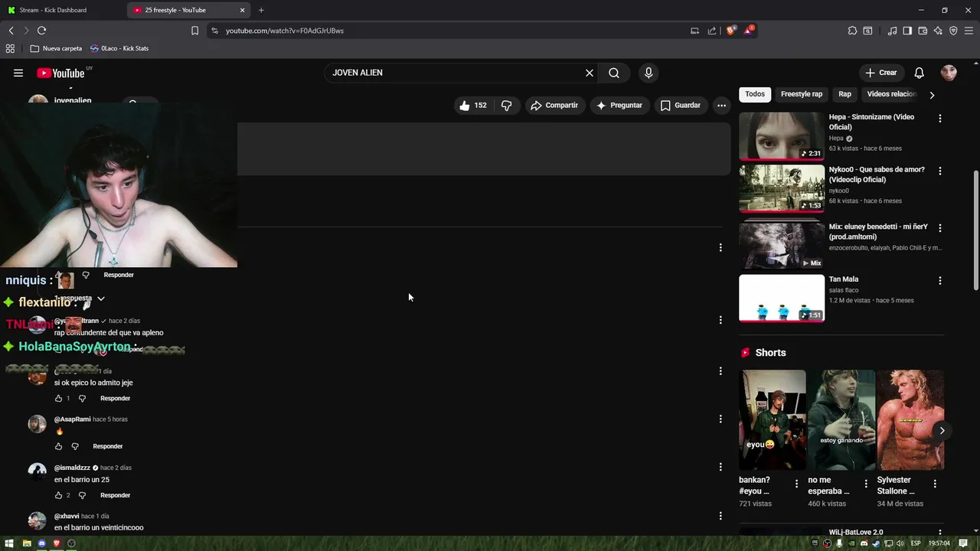Open the WiLj-BatLove 2.0 video
The image size is (980, 551).
(x=855, y=533)
